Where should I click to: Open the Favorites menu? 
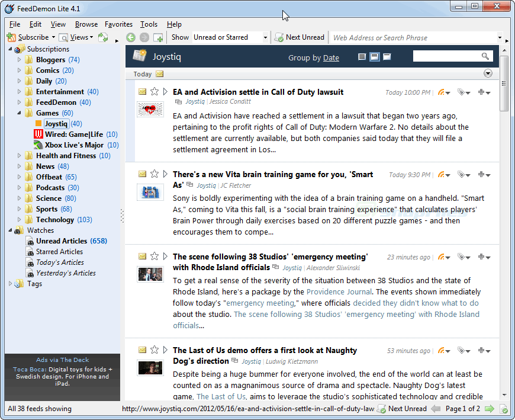tap(118, 24)
